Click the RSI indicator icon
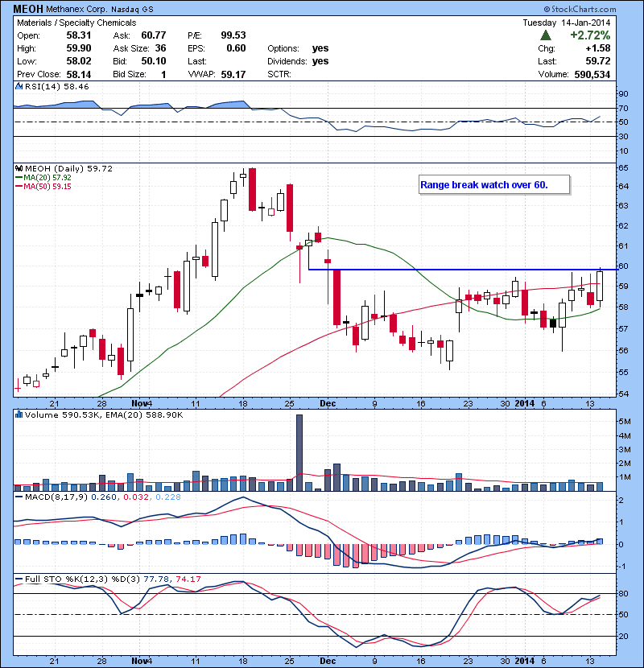644x668 pixels. pos(19,86)
